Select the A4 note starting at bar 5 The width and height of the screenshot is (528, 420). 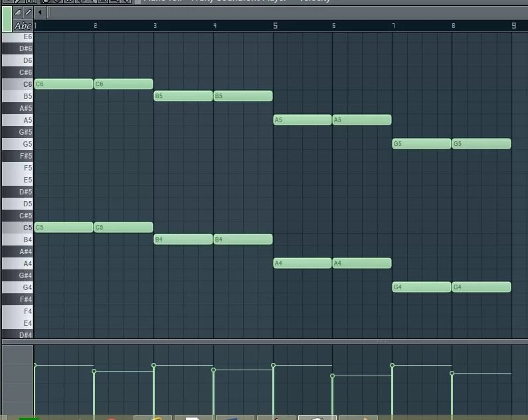point(302,263)
